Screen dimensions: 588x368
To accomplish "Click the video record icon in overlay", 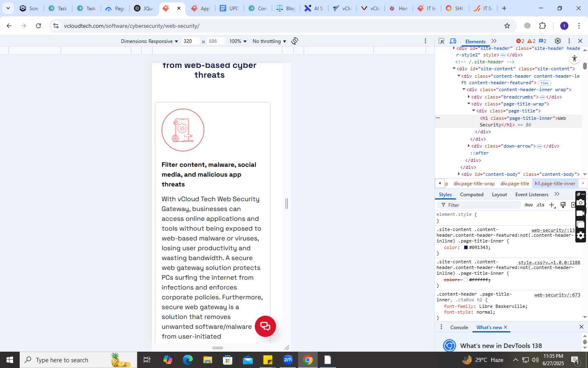I will pos(581,213).
